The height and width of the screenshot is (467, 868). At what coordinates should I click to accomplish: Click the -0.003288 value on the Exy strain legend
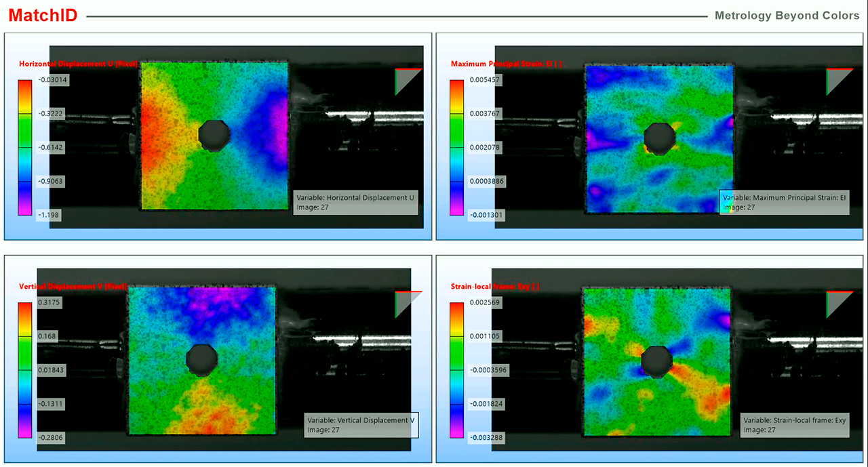[x=486, y=438]
